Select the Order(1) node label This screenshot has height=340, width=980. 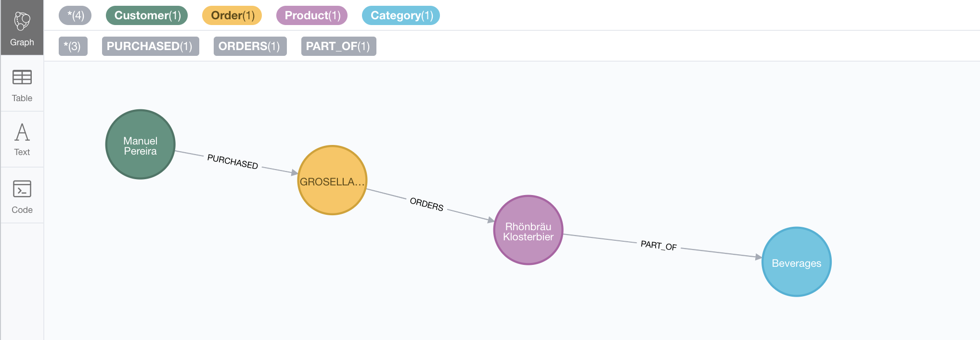click(232, 15)
